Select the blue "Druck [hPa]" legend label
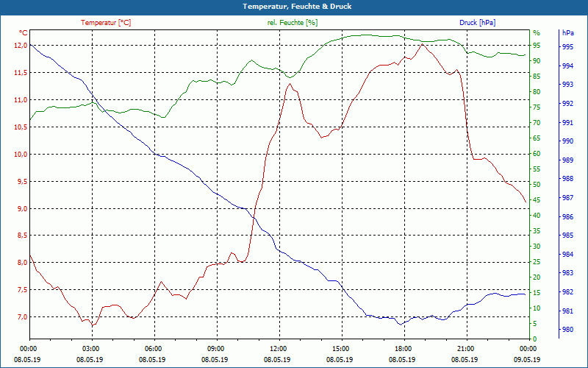 477,23
